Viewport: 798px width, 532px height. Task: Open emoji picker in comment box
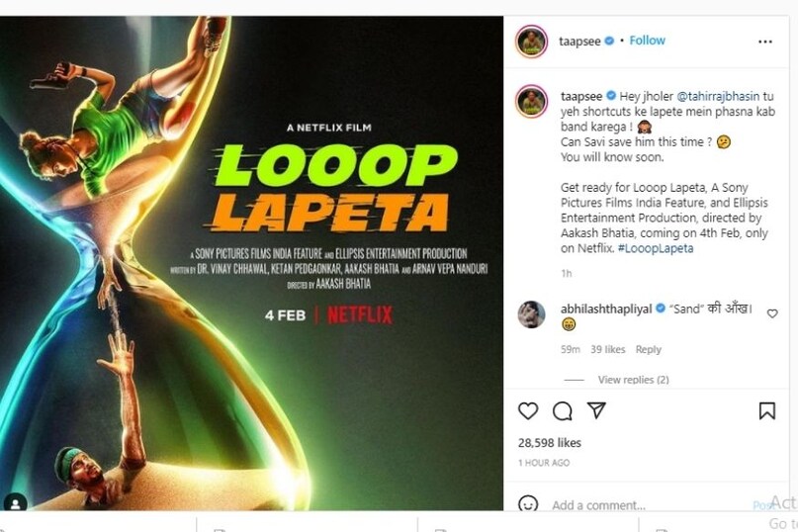tap(528, 504)
